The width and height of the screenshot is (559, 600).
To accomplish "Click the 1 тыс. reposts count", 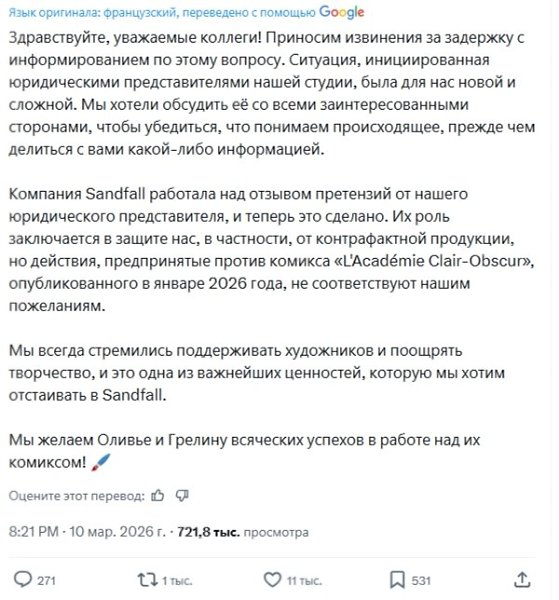I will point(177,580).
